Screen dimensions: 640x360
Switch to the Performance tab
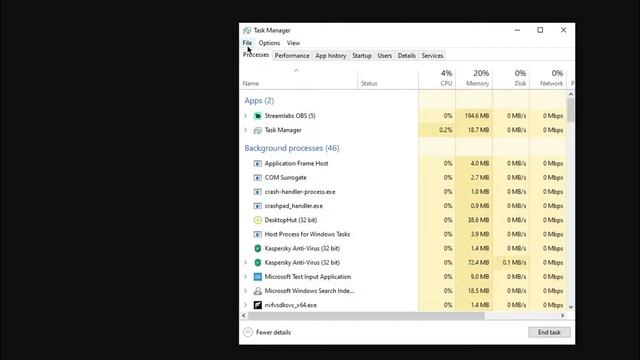(292, 56)
